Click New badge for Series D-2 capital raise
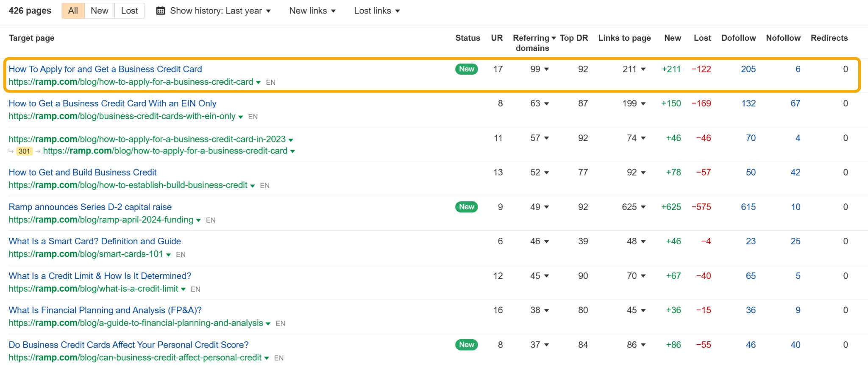Screen dimensions: 868x365 point(466,207)
